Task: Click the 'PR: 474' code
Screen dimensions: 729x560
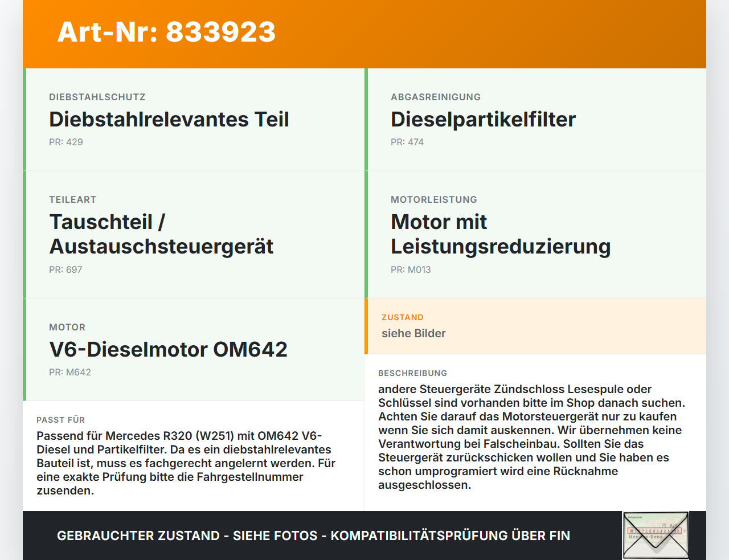Action: (407, 142)
